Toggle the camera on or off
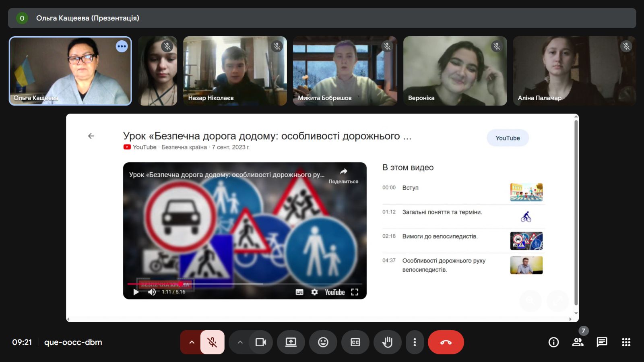Screen dimensions: 644x362 pos(261,342)
